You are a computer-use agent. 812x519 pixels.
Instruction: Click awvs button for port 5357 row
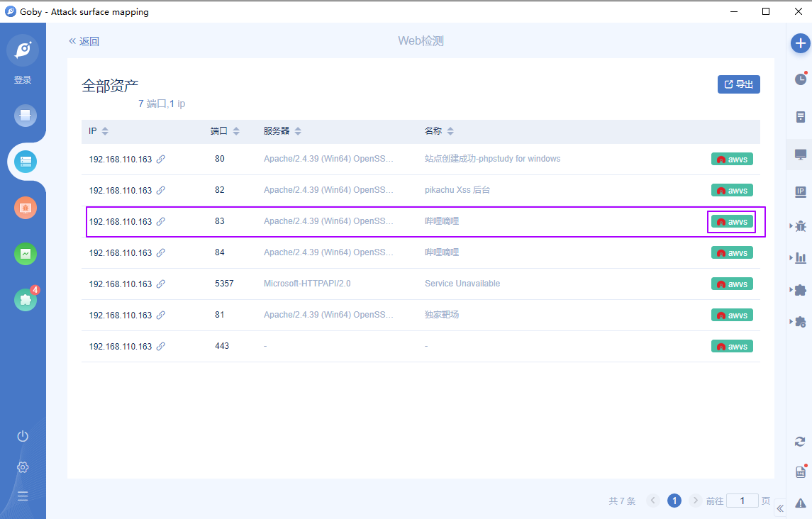coord(732,284)
